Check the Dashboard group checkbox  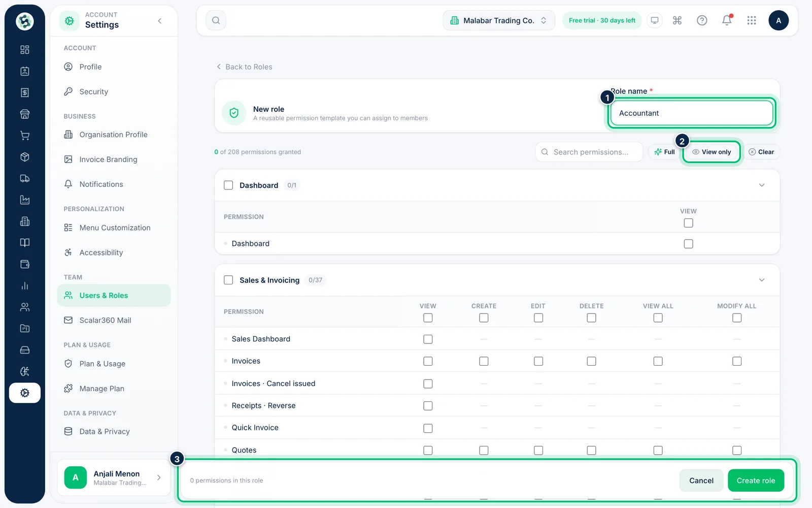point(228,185)
